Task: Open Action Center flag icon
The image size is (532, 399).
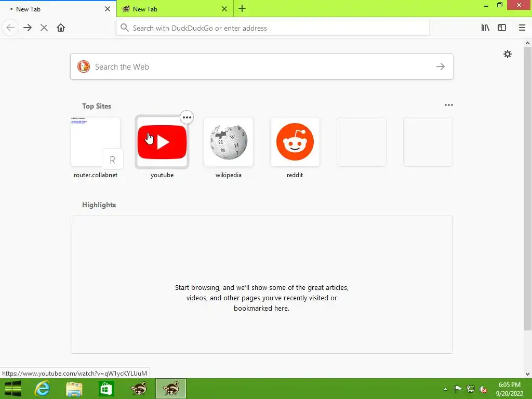Action: click(458, 389)
